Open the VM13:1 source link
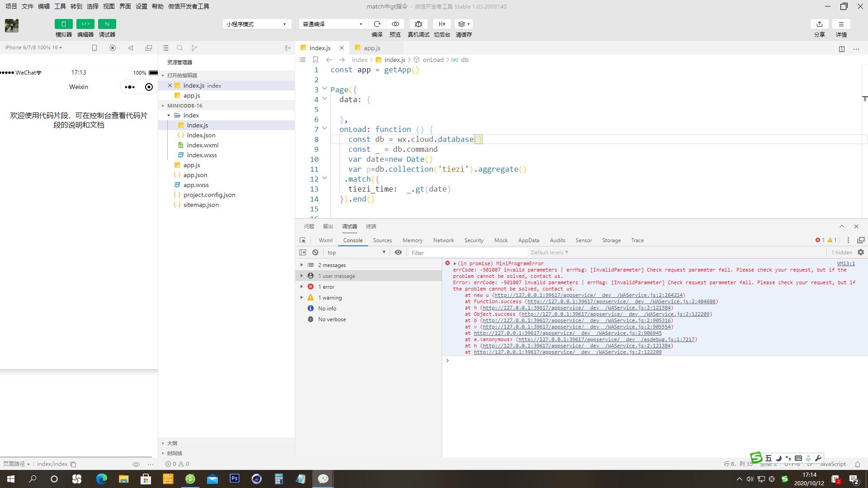The width and height of the screenshot is (868, 488). [845, 263]
